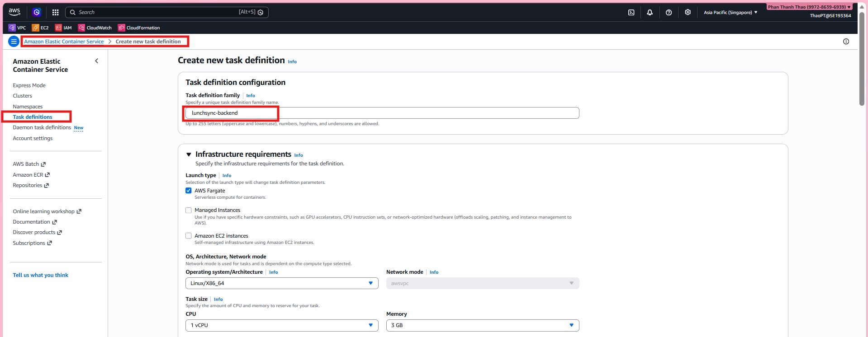Click the Amazon Elastic Container Service sidebar title
The width and height of the screenshot is (868, 337).
(x=40, y=66)
